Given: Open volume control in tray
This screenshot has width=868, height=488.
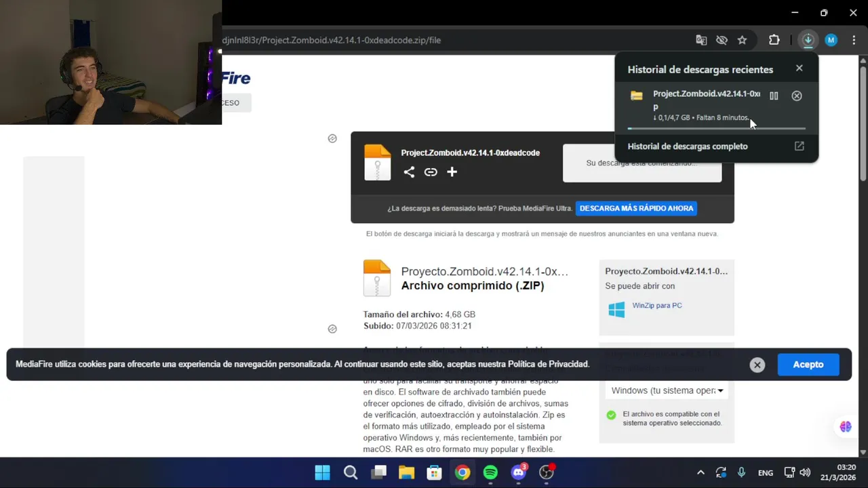Looking at the screenshot, I should coord(805,472).
